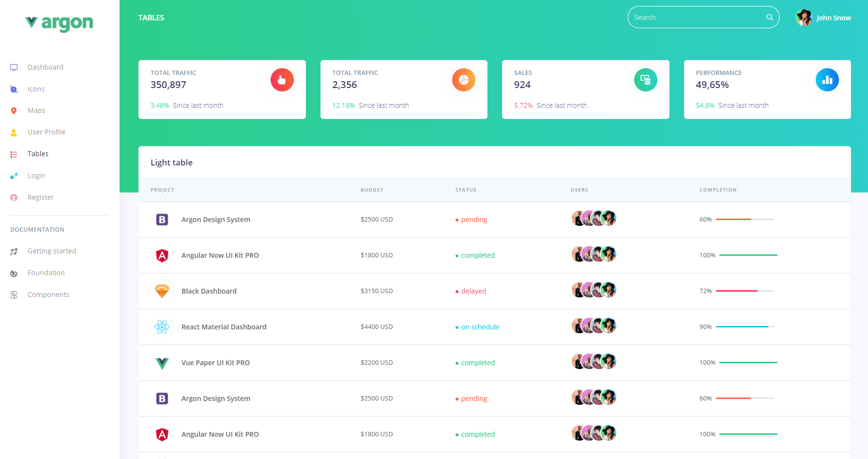Click the STATUS column header
This screenshot has height=459, width=868.
click(466, 190)
